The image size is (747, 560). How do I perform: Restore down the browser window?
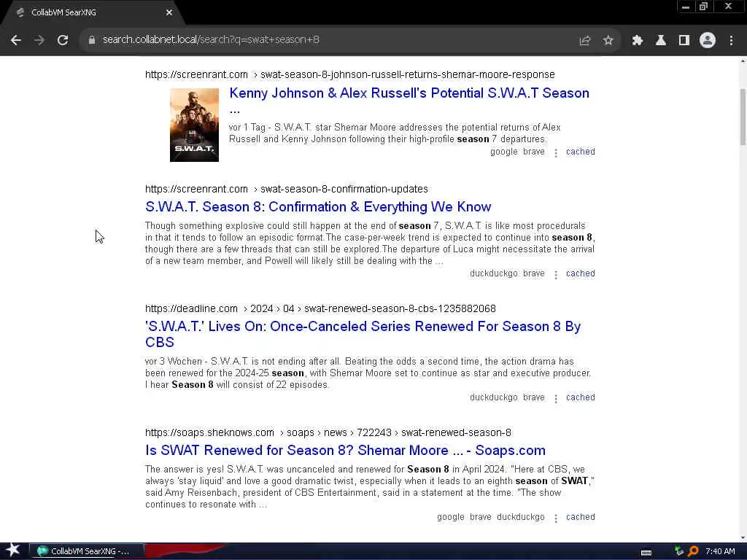pyautogui.click(x=704, y=7)
